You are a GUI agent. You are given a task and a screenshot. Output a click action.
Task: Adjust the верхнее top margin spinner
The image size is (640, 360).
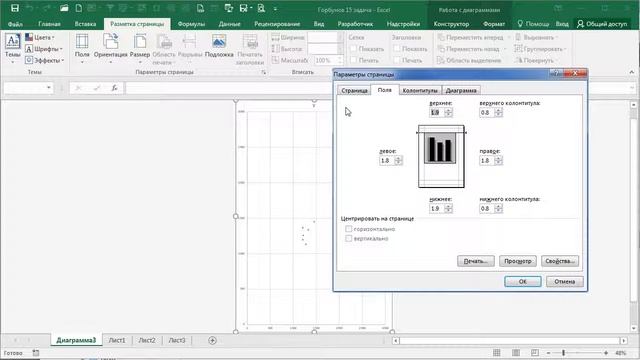(x=448, y=113)
